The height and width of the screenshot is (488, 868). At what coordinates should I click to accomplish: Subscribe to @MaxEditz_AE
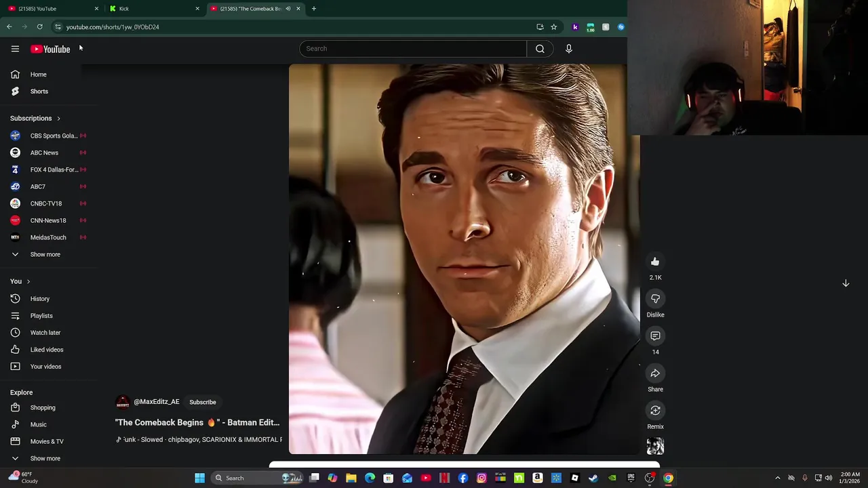203,403
